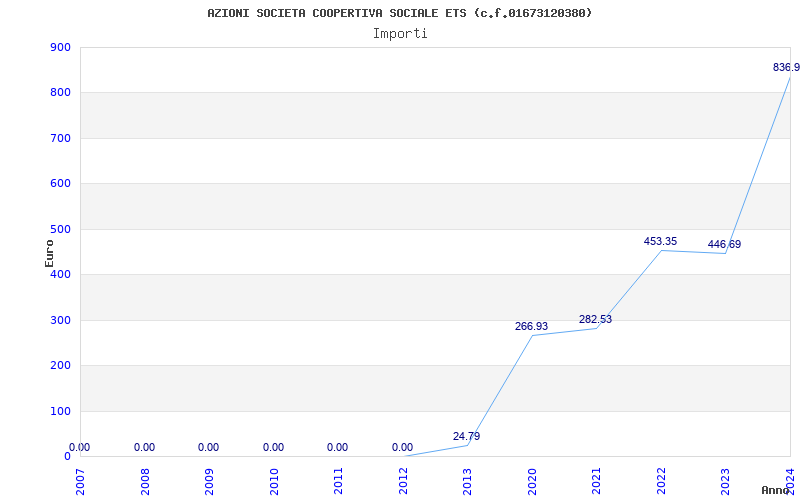Select the 500 y-axis tick label
Viewport: 800px width, 500px height.
click(60, 229)
